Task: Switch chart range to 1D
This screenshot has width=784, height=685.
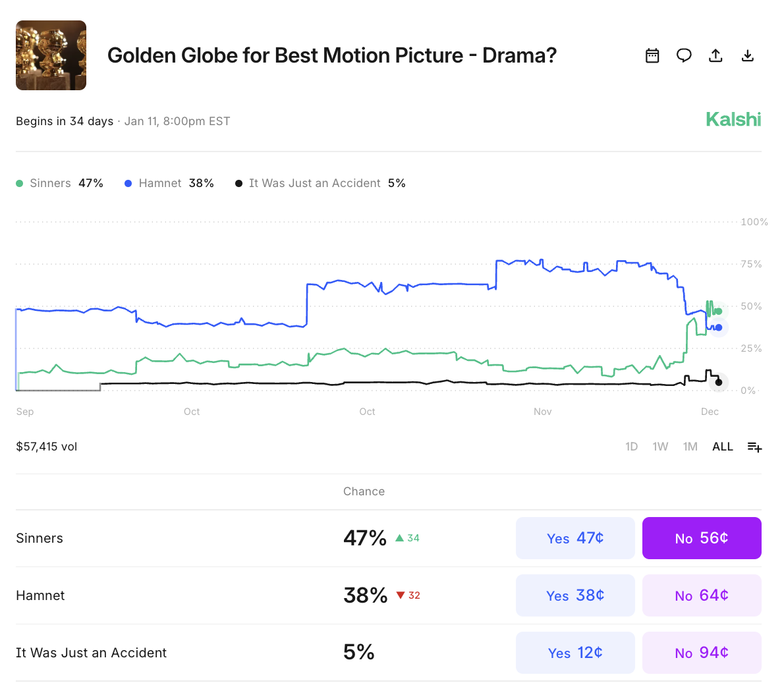Action: click(631, 447)
